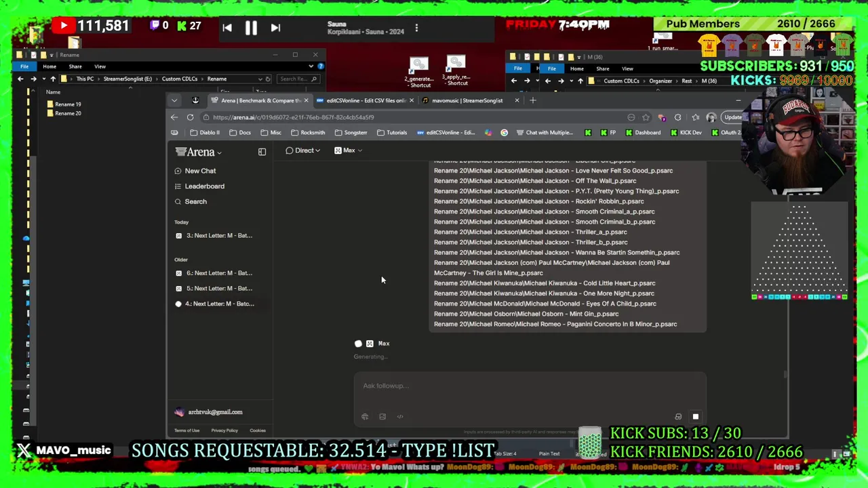Viewport: 868px width, 488px height.
Task: Open Songsterr bookmarks folder
Action: (x=351, y=133)
